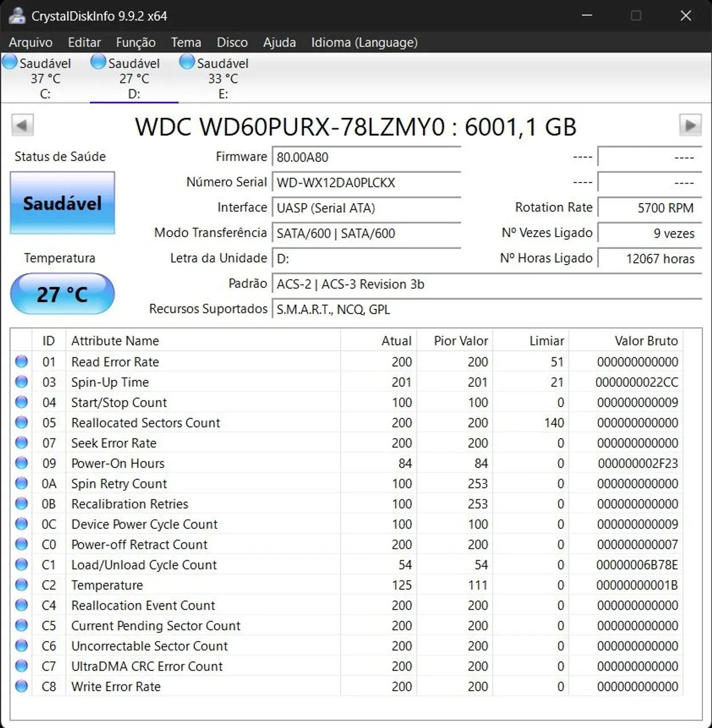
Task: Click the Pior Valor column header
Action: [454, 341]
